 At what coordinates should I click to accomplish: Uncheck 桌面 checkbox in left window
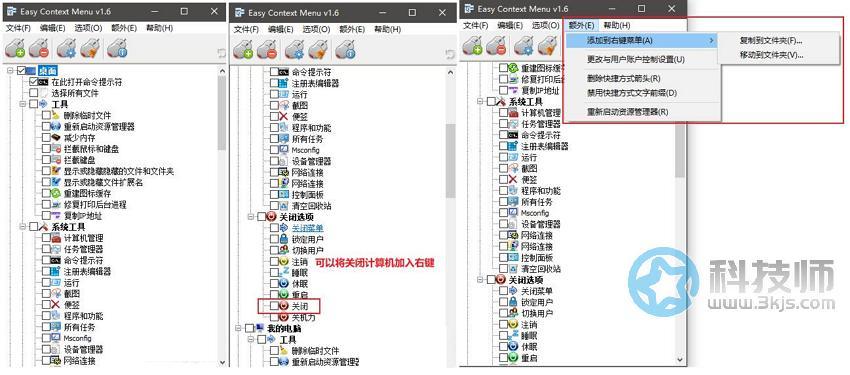point(22,71)
